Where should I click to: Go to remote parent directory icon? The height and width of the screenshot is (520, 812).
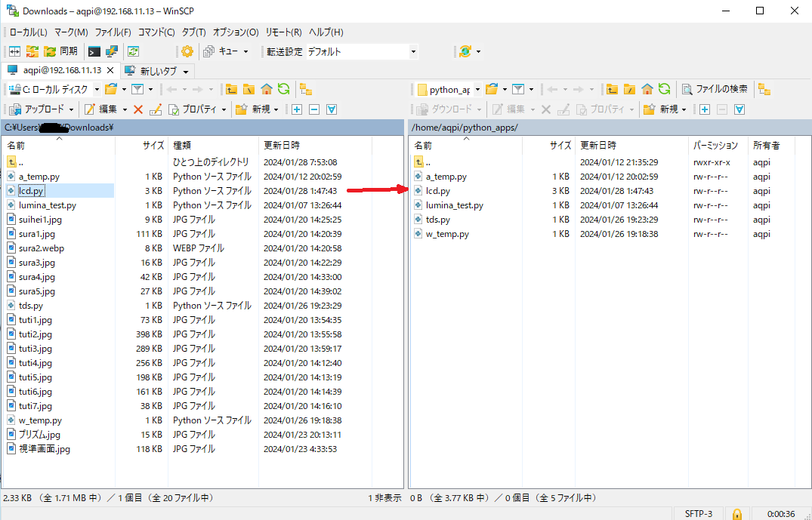pyautogui.click(x=612, y=90)
